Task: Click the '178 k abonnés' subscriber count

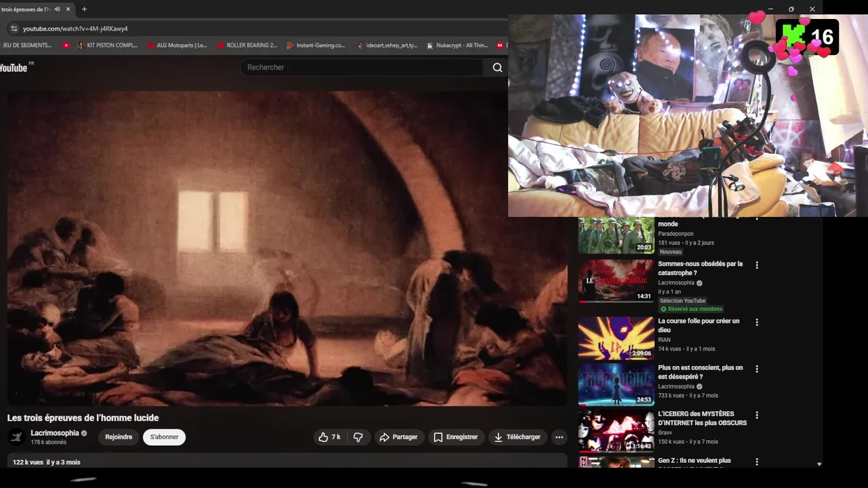Action: (48, 443)
